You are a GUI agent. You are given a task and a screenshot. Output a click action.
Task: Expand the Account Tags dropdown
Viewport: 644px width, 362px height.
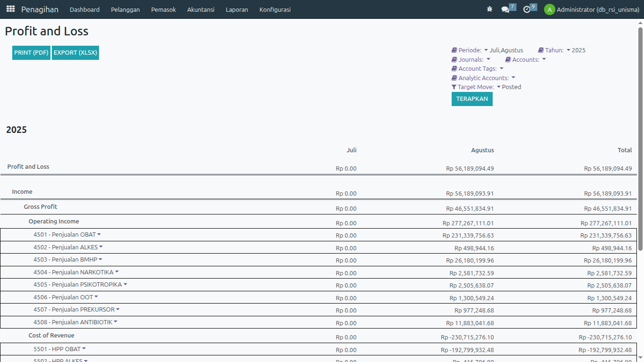pyautogui.click(x=501, y=69)
